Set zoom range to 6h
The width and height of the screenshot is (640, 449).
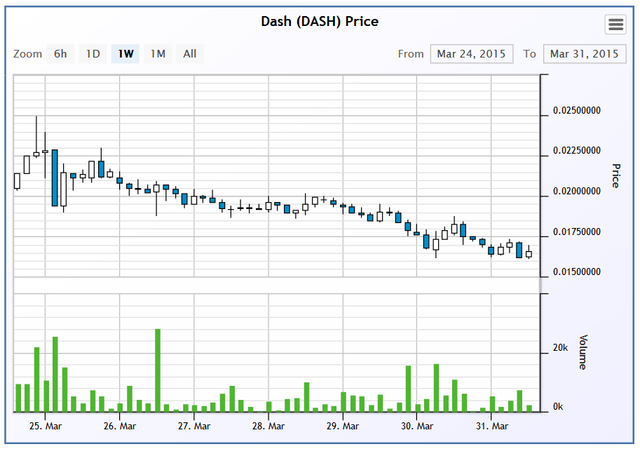coord(60,54)
